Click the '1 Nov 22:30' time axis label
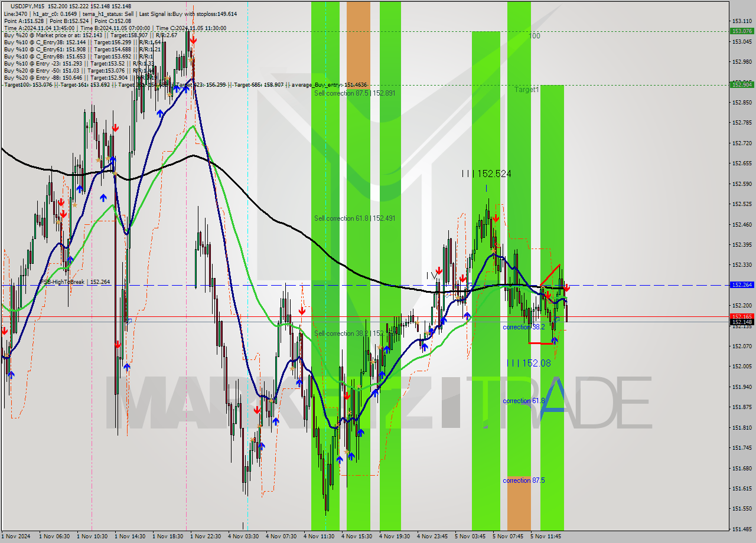Viewport: 756px width, 543px height. 206,537
